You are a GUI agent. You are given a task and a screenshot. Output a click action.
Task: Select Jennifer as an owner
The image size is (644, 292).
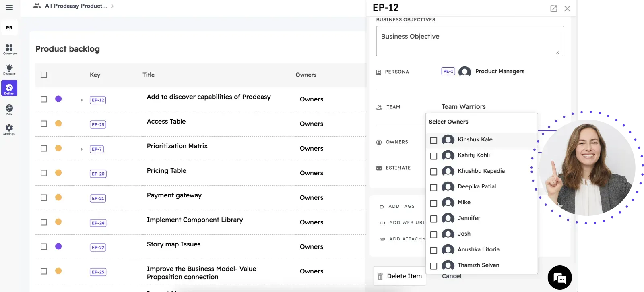[433, 219]
